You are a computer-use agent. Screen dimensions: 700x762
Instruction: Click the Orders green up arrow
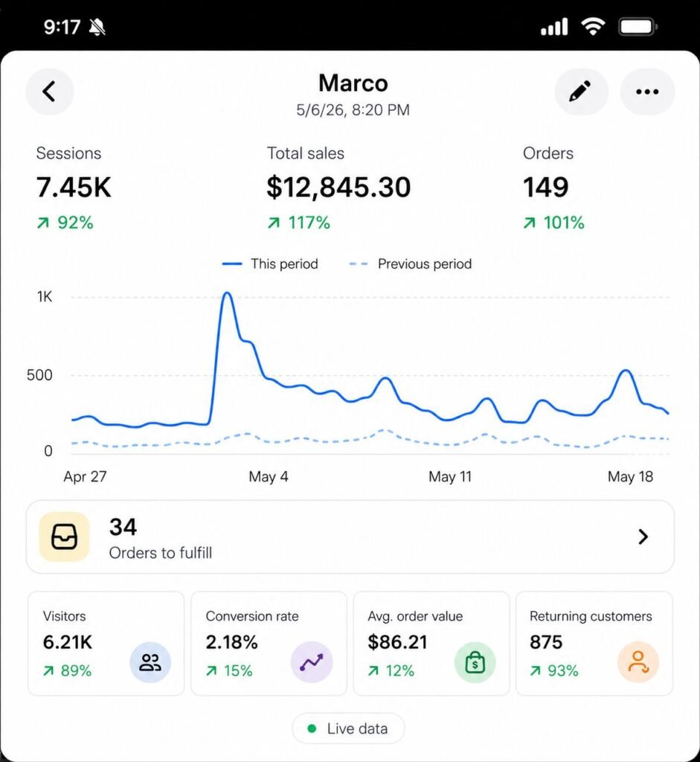click(530, 222)
